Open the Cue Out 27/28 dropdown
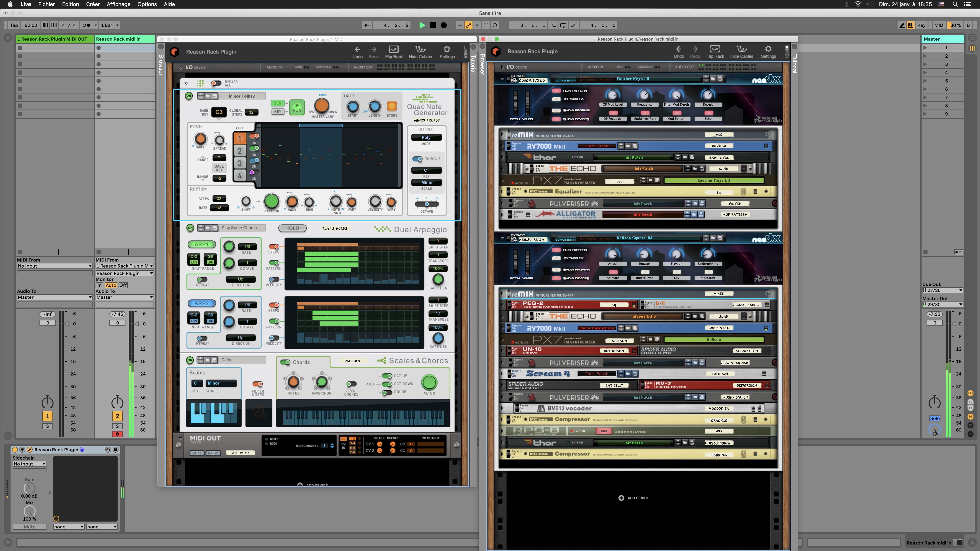This screenshot has height=551, width=980. pyautogui.click(x=943, y=290)
